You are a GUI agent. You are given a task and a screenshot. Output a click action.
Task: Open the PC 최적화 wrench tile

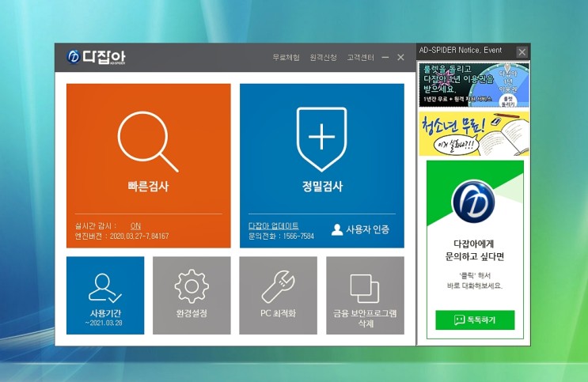[x=279, y=296]
